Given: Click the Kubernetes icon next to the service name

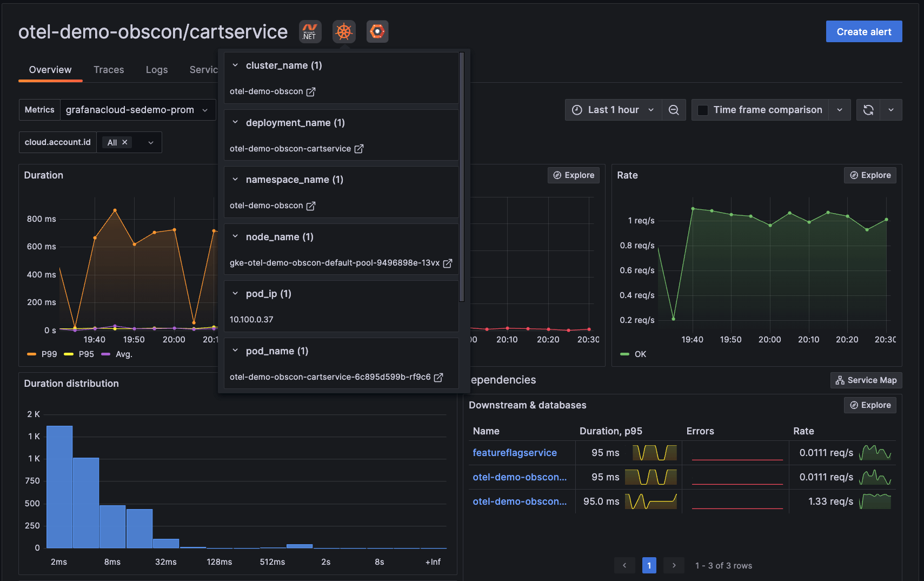Looking at the screenshot, I should [x=344, y=31].
